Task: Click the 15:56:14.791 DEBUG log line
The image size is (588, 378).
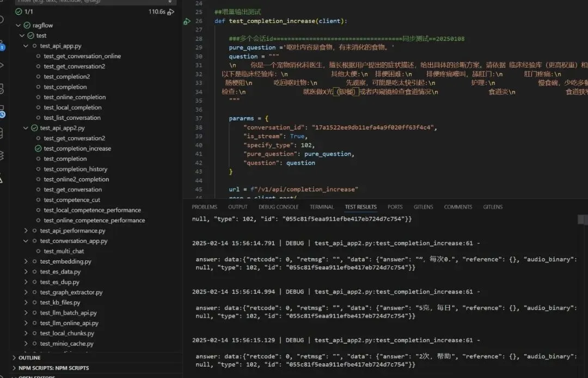Action: click(336, 243)
